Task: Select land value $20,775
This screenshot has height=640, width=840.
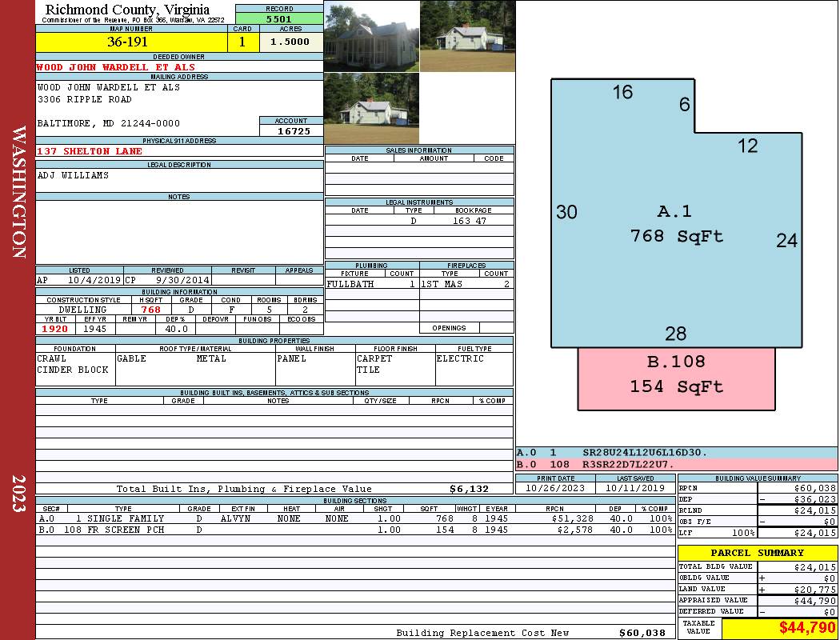Action: [815, 589]
